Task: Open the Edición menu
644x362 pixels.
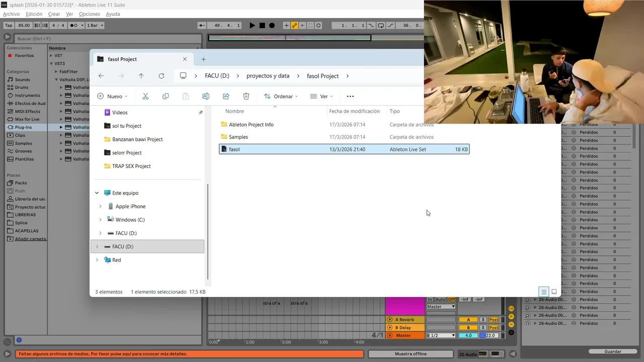Action: (34, 14)
